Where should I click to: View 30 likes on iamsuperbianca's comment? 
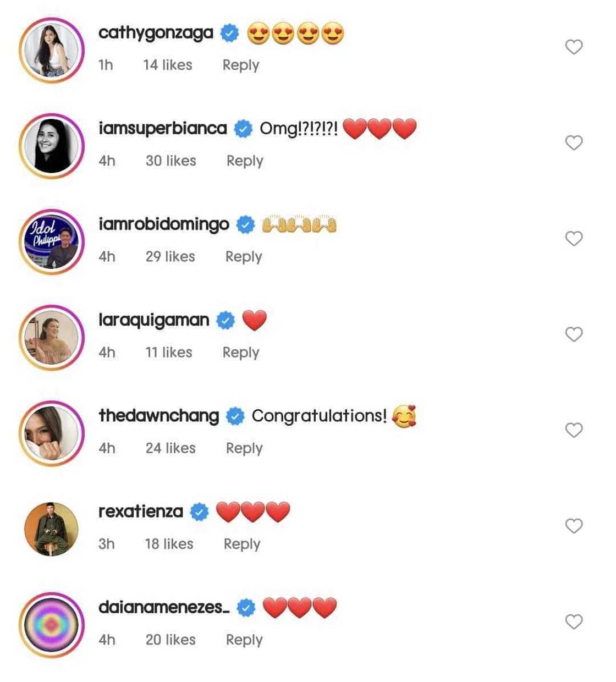[x=170, y=161]
